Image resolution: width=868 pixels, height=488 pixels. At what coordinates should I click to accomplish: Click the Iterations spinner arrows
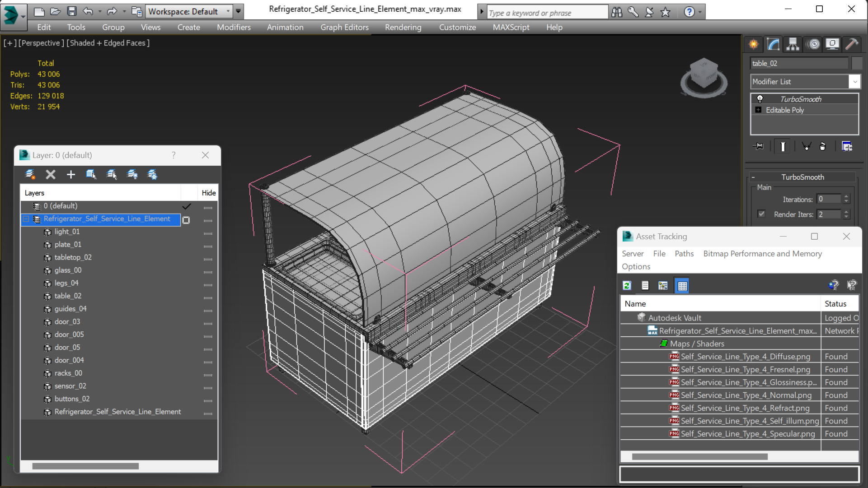(846, 199)
